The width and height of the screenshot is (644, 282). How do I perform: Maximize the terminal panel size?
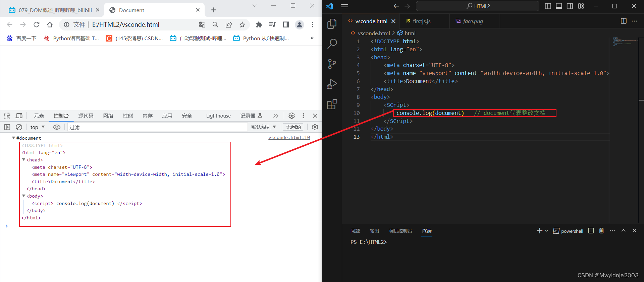click(623, 231)
